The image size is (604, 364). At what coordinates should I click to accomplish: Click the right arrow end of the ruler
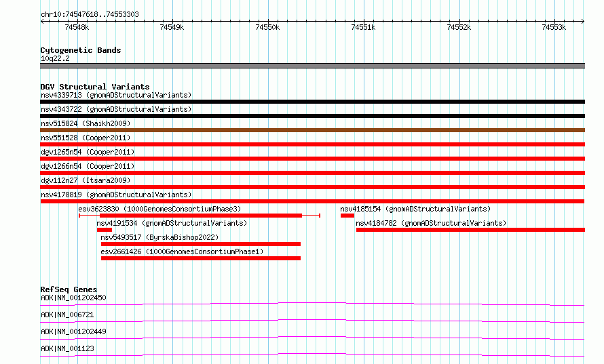coord(583,21)
